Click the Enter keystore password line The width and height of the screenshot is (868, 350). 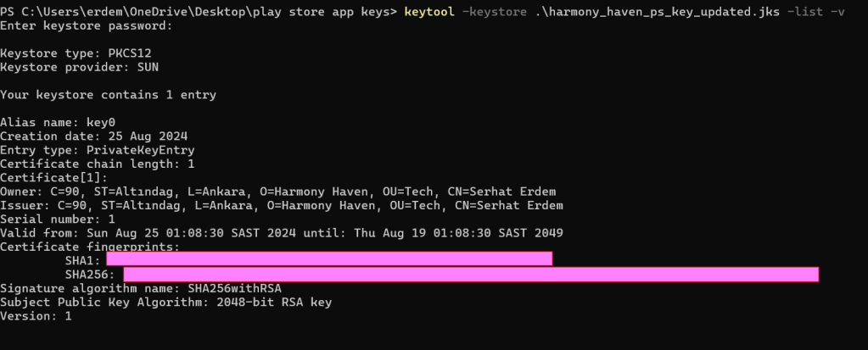click(x=87, y=25)
